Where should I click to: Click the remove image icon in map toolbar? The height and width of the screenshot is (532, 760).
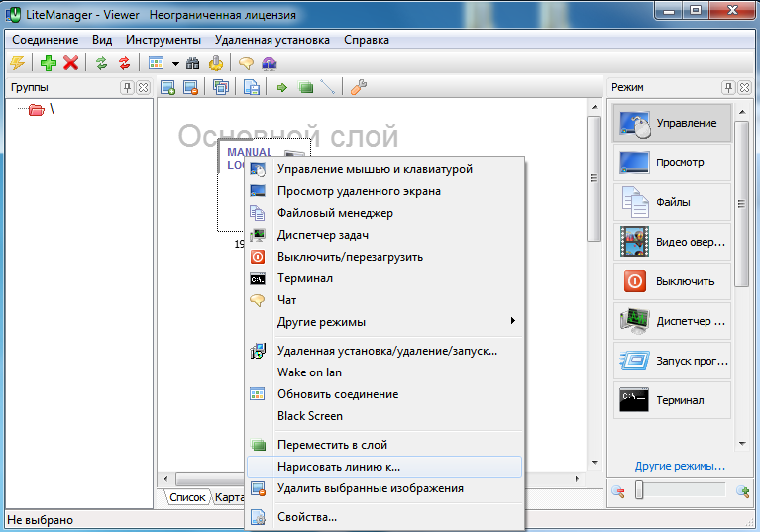pyautogui.click(x=190, y=88)
